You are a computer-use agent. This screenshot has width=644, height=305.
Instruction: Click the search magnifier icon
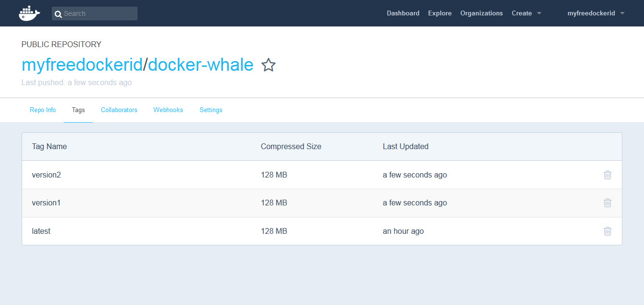(x=58, y=14)
